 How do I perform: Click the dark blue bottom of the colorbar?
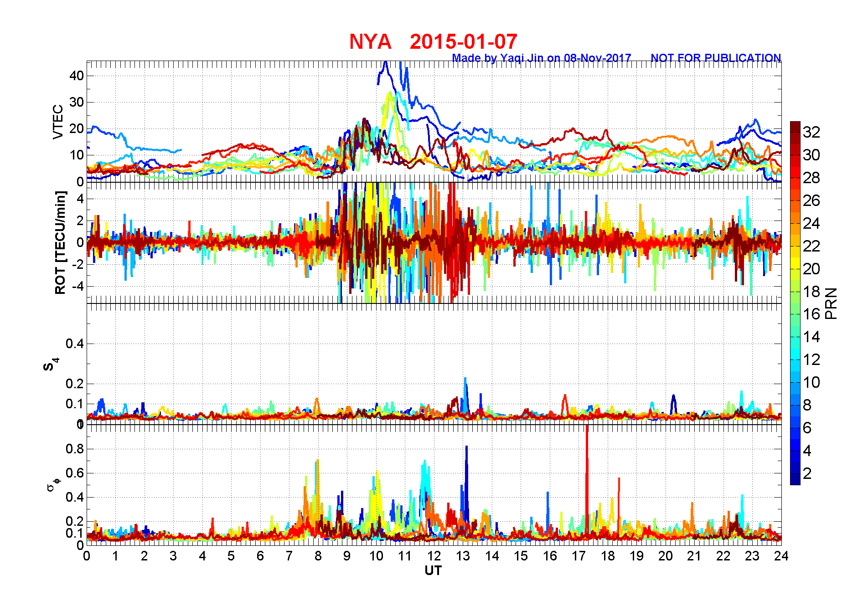tap(795, 479)
